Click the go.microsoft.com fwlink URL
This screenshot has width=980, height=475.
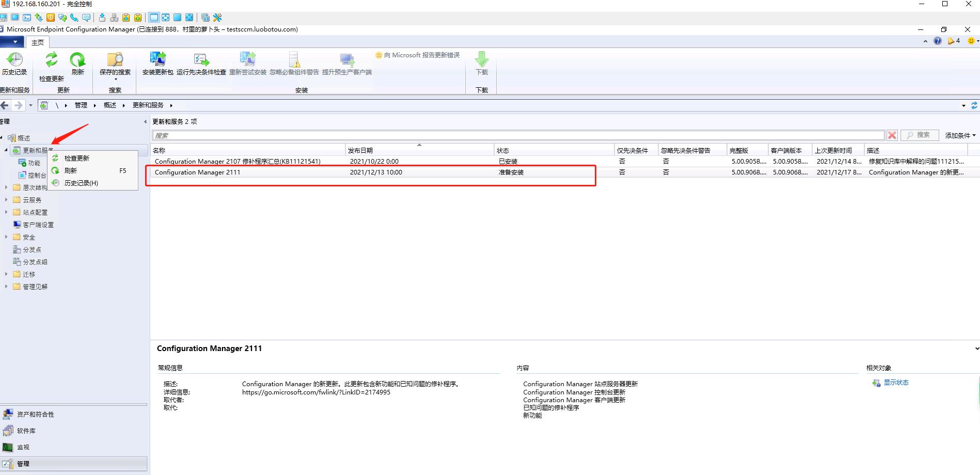[x=316, y=392]
